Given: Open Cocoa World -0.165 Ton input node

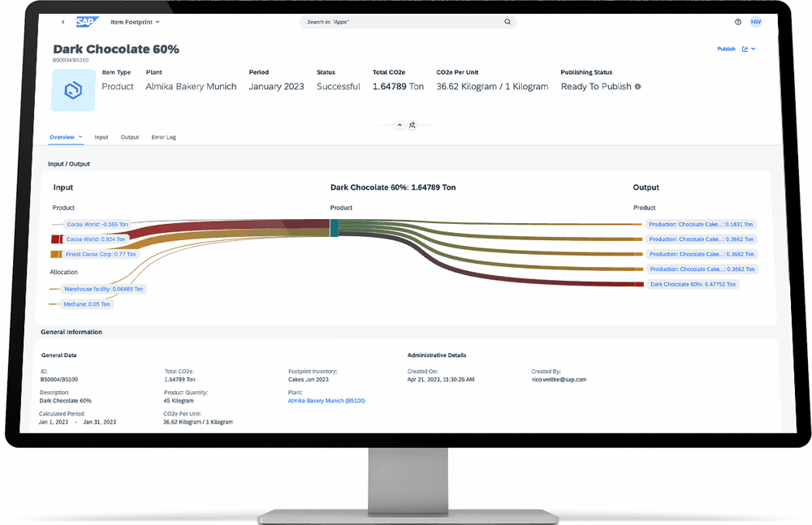Looking at the screenshot, I should 97,224.
